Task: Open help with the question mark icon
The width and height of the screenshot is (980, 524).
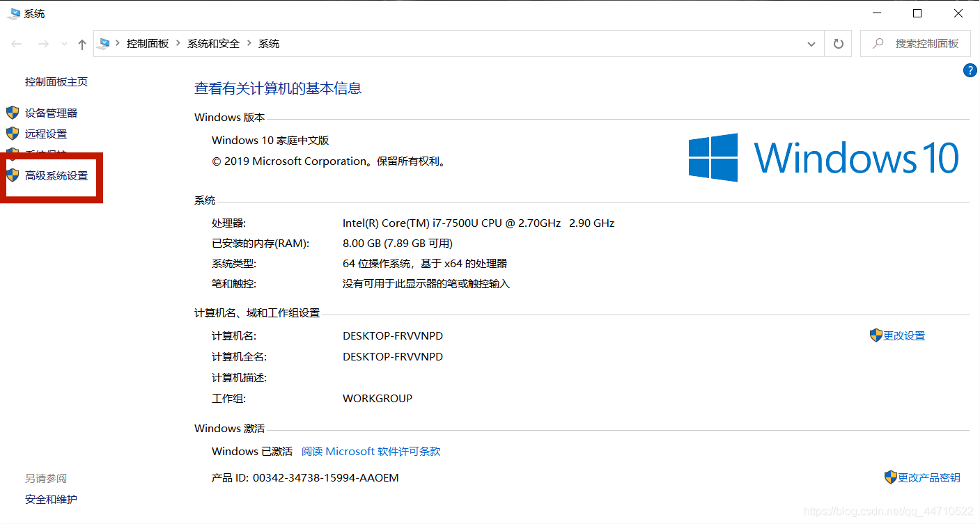Action: (970, 70)
